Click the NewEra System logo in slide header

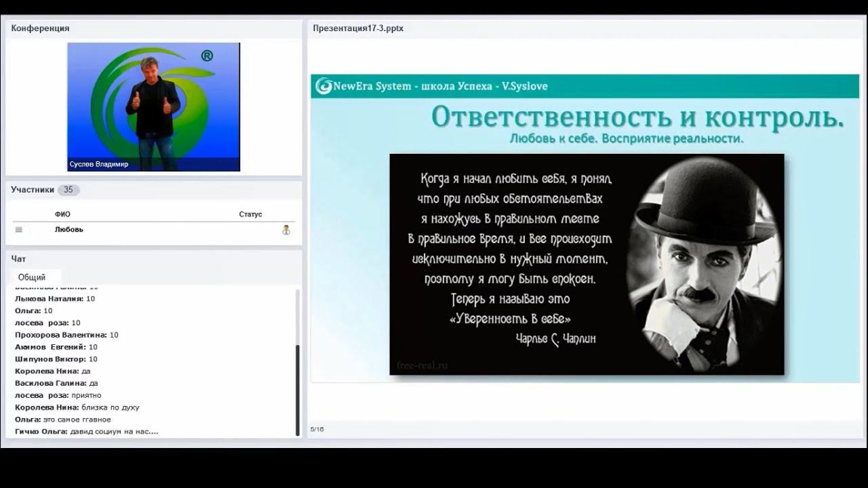point(323,86)
